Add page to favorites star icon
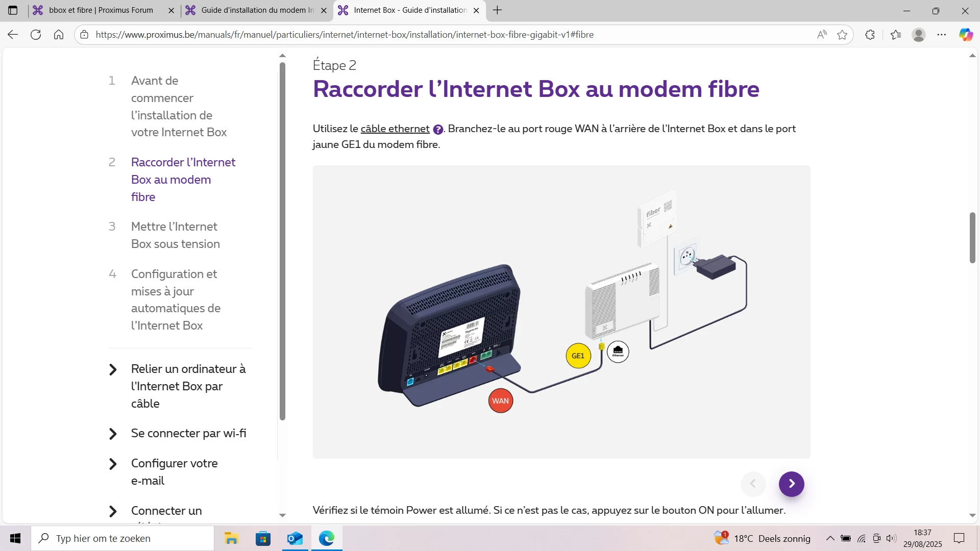 842,35
